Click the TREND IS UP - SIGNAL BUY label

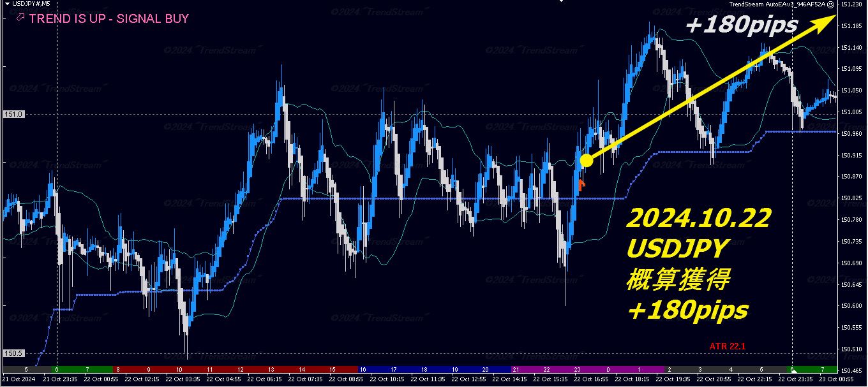point(109,18)
